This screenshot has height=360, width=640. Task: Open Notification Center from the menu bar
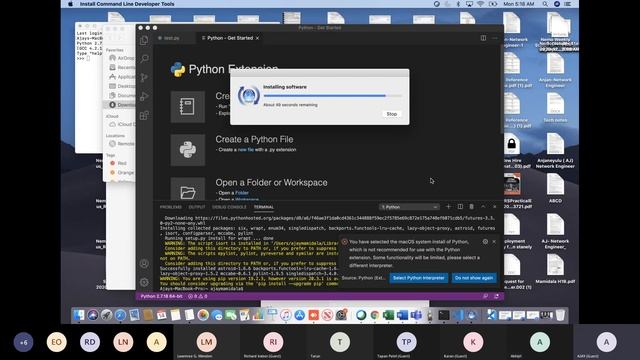click(567, 4)
